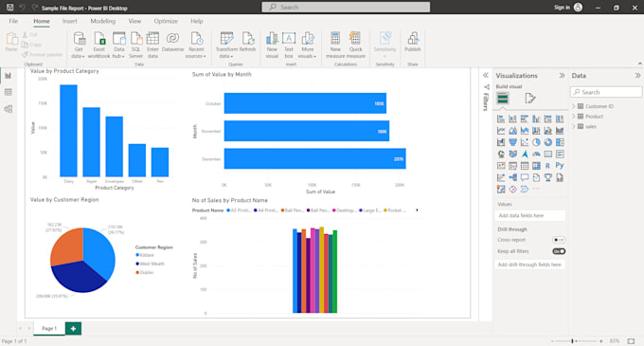Select the Azure map visualization icon
644x346 pixels.
(525, 155)
